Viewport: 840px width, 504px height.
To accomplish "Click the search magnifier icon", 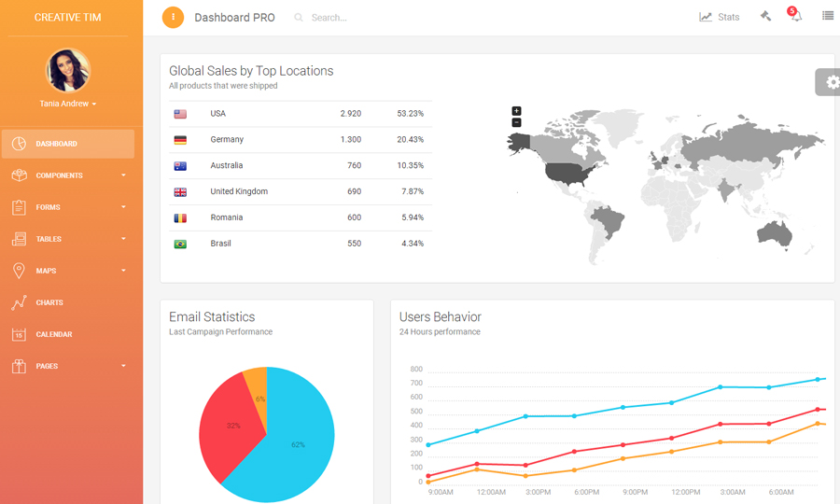I will tap(299, 18).
